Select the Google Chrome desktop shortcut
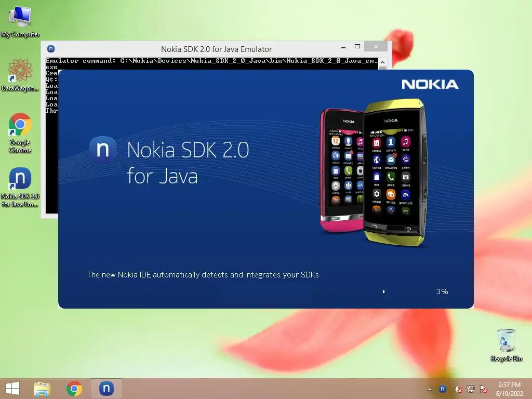The width and height of the screenshot is (532, 399). click(x=20, y=132)
